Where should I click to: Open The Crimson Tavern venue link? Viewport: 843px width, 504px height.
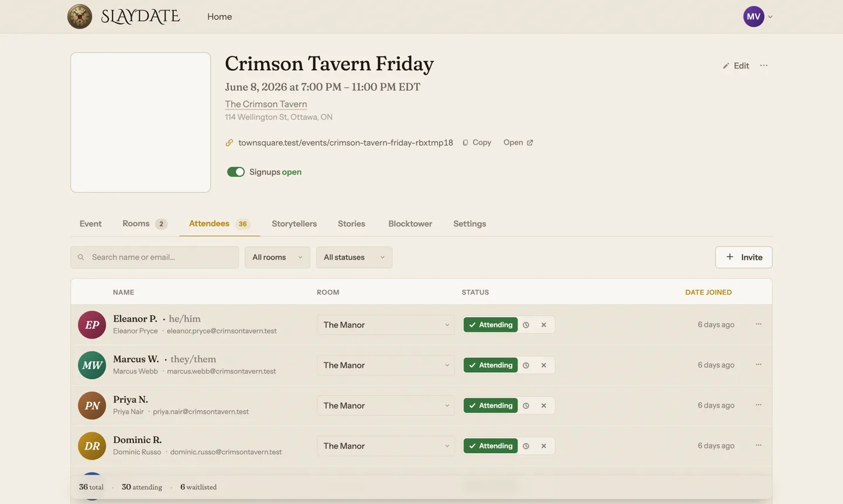pos(266,104)
